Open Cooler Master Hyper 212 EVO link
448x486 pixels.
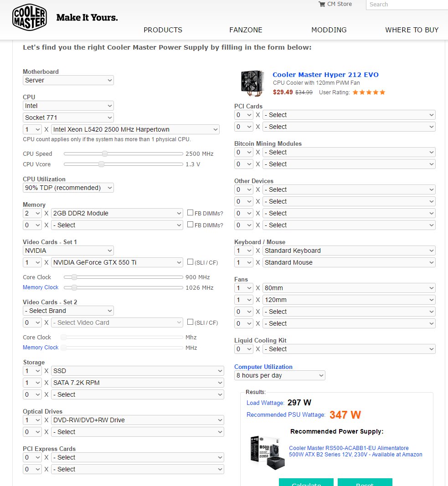(x=325, y=75)
